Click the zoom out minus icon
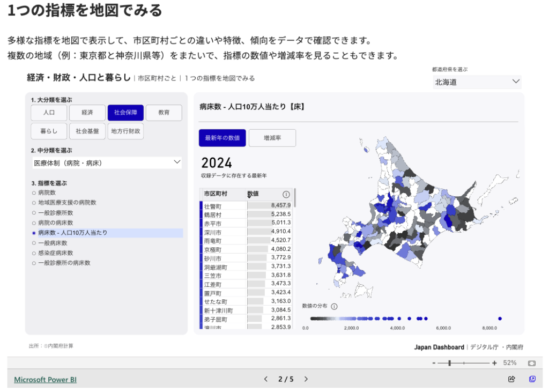Screen dimensions: 549x392 (x=434, y=363)
